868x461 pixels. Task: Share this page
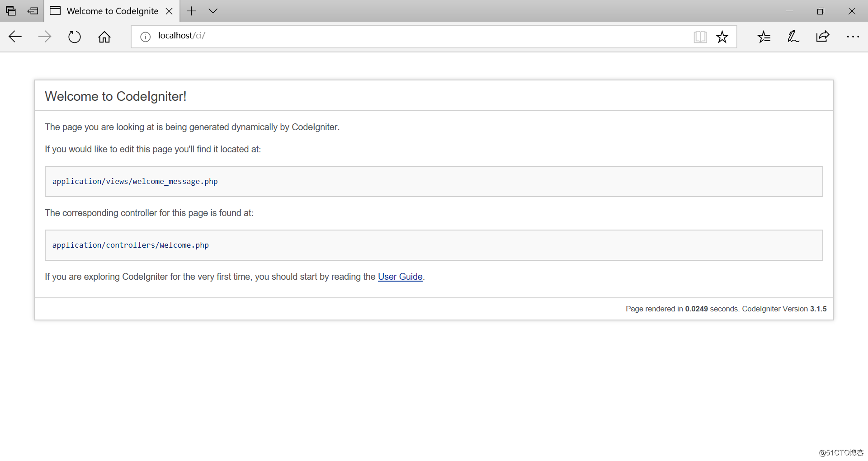point(823,37)
